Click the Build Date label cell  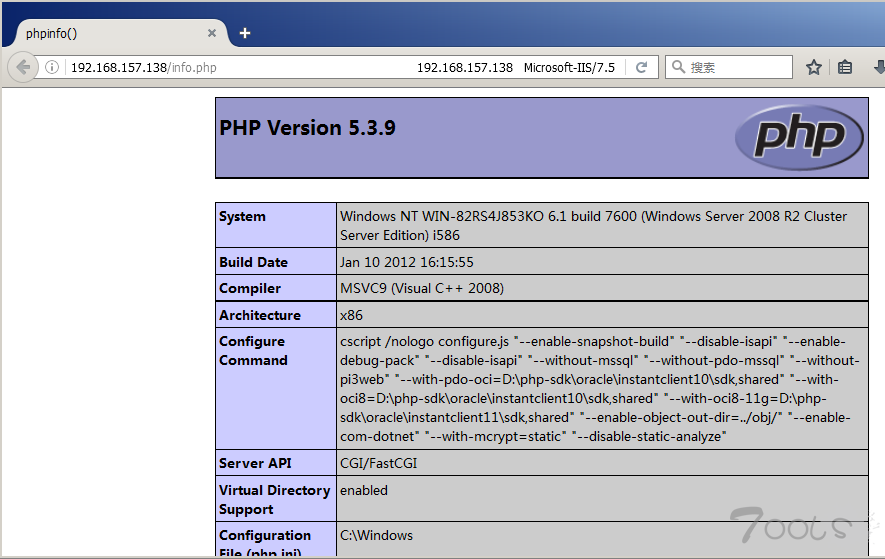tap(275, 262)
